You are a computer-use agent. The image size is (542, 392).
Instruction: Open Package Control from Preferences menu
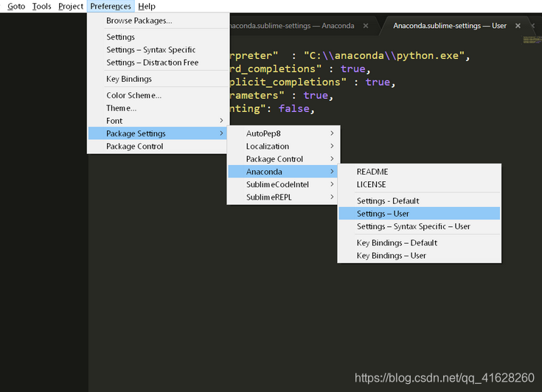pyautogui.click(x=159, y=147)
